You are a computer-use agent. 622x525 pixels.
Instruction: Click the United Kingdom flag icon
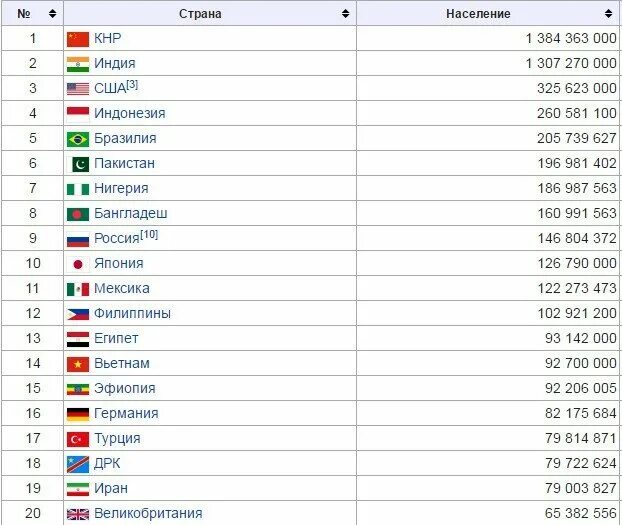78,515
